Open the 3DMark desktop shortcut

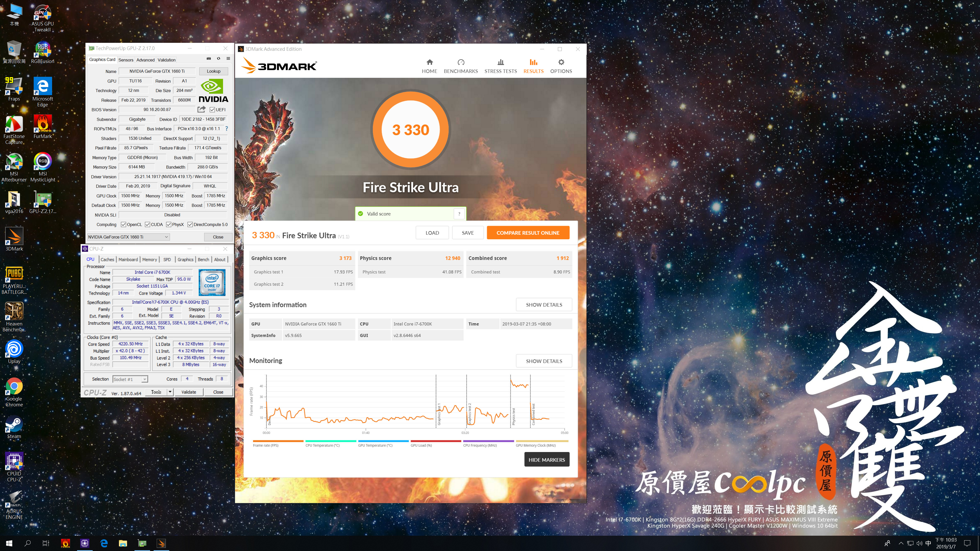coord(14,239)
